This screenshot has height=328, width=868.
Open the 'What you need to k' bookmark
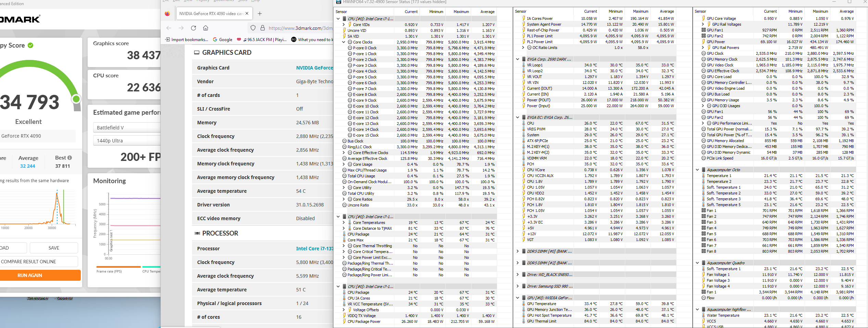(312, 40)
